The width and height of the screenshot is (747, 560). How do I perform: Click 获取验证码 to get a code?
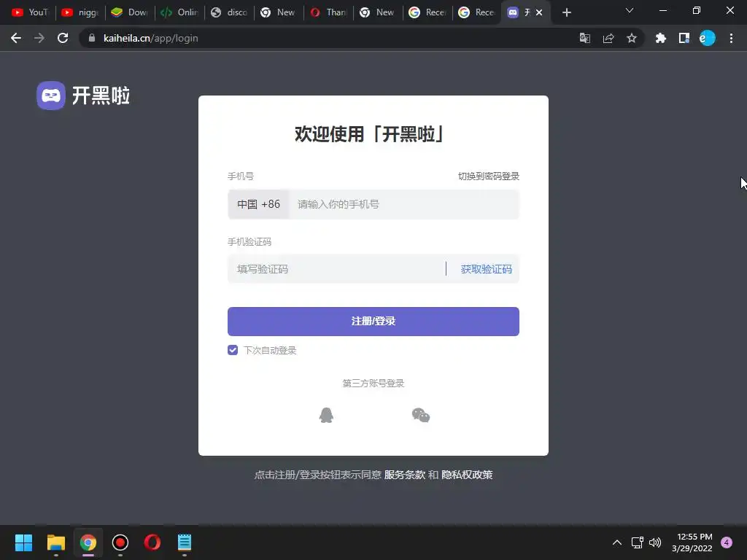[486, 269]
